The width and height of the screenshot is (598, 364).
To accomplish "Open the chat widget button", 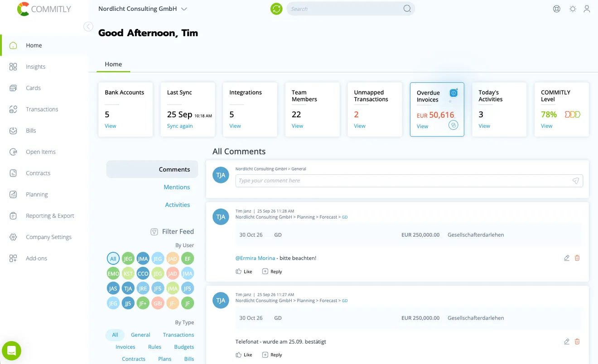I will click(x=11, y=350).
